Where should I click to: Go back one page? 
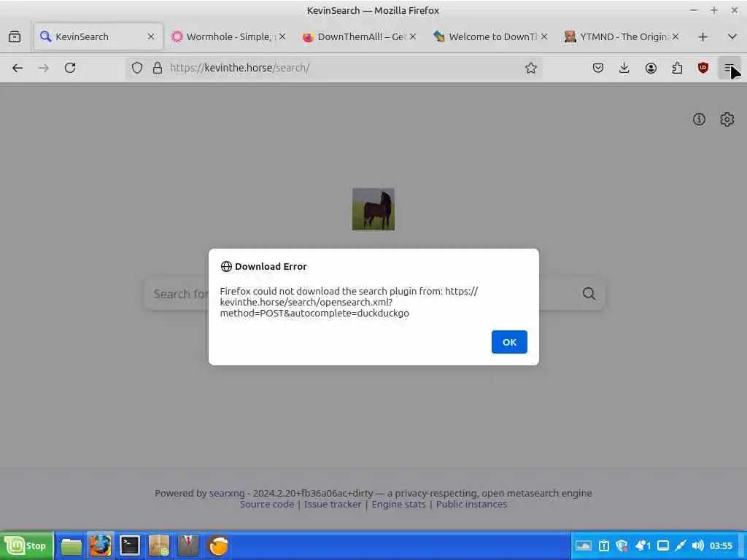click(18, 68)
